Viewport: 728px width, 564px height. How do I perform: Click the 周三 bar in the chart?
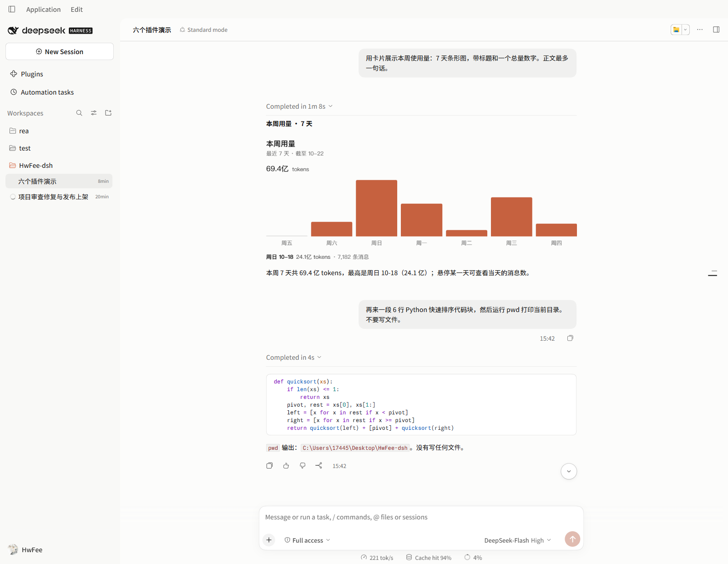click(511, 217)
